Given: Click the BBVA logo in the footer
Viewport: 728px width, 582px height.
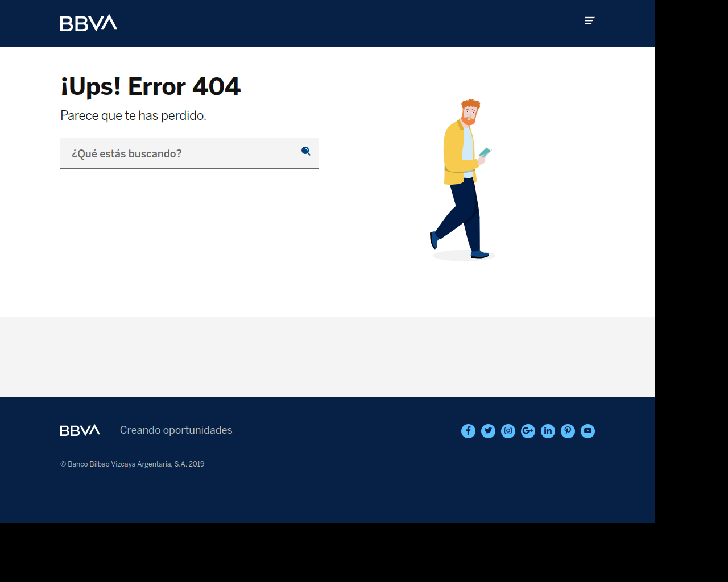Looking at the screenshot, I should pyautogui.click(x=80, y=430).
